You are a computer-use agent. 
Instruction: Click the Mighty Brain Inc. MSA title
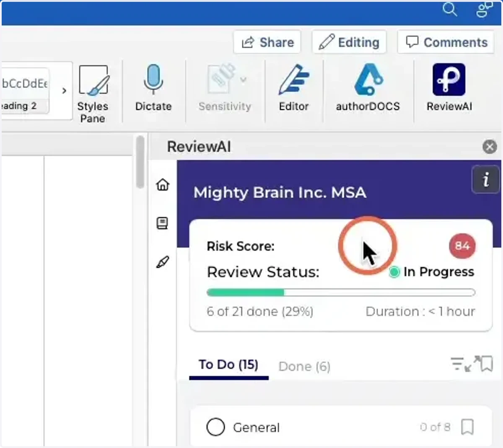[280, 192]
